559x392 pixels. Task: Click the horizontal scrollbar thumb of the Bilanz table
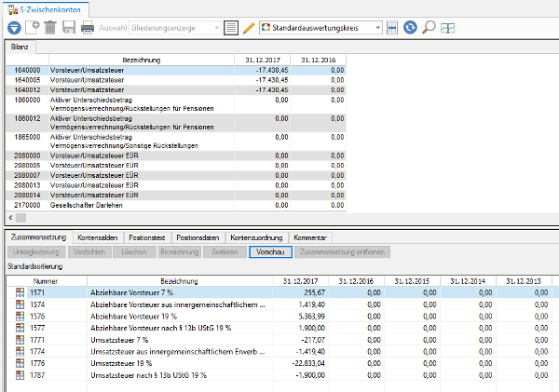point(21,217)
